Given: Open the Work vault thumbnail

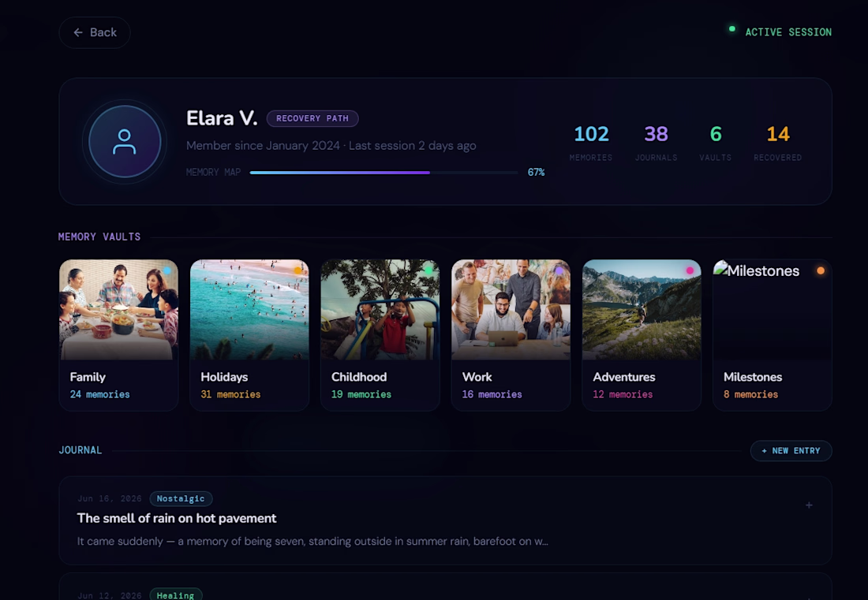Looking at the screenshot, I should (511, 310).
